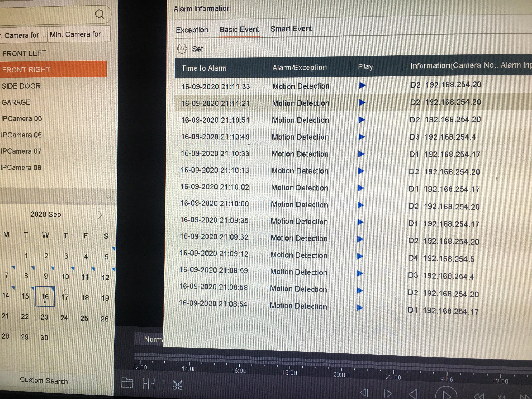
Task: Click the Custom Search button
Action: pos(44,381)
